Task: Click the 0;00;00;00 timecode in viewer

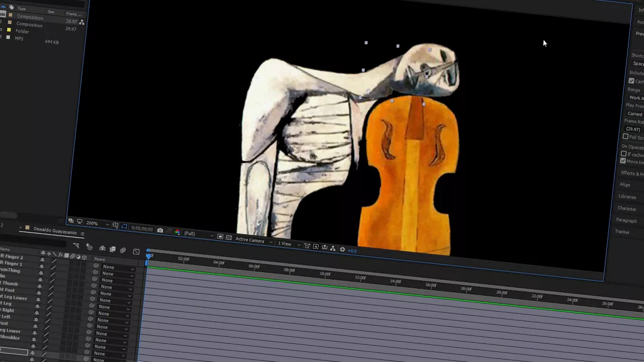Action: tap(142, 228)
